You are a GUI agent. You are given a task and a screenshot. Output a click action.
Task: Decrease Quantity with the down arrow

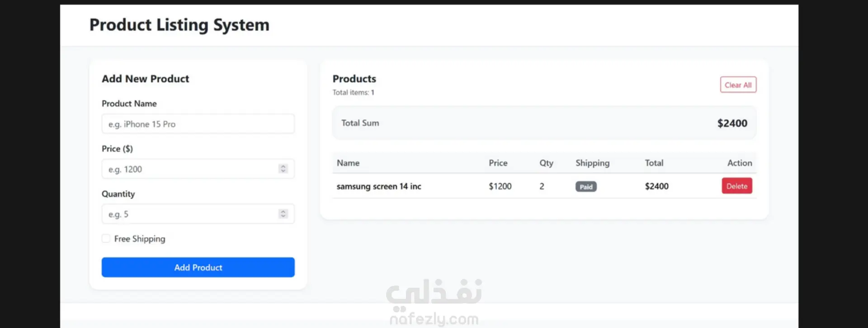(x=283, y=216)
